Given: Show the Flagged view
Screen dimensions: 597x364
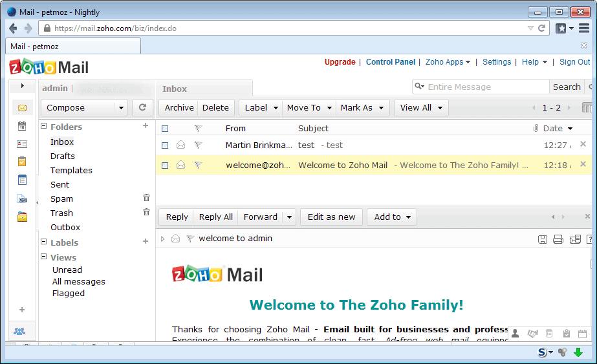Looking at the screenshot, I should point(68,293).
